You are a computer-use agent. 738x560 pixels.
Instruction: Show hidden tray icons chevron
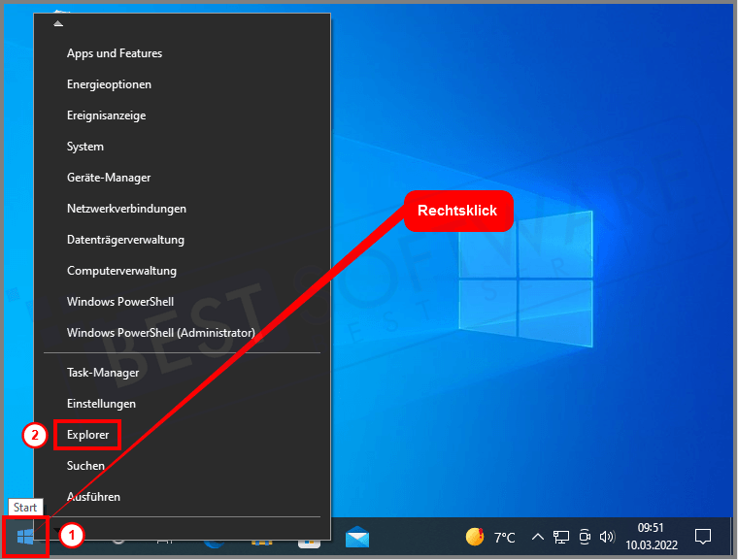[538, 537]
